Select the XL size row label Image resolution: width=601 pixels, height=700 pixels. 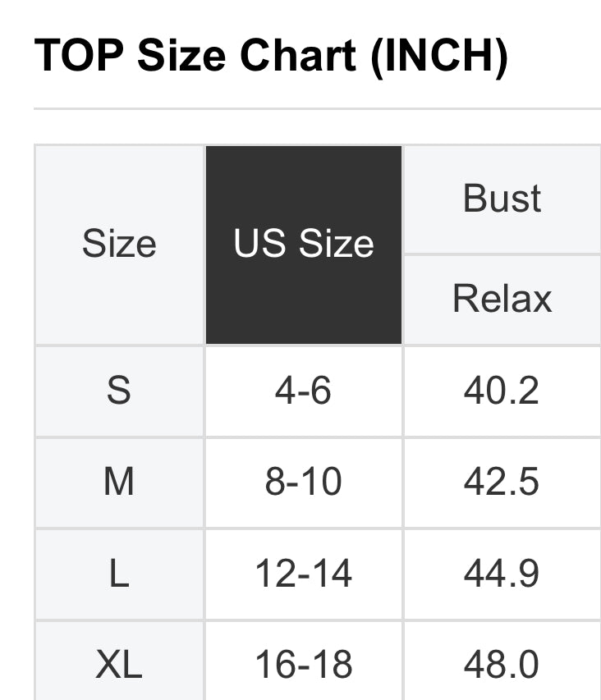coord(119,664)
